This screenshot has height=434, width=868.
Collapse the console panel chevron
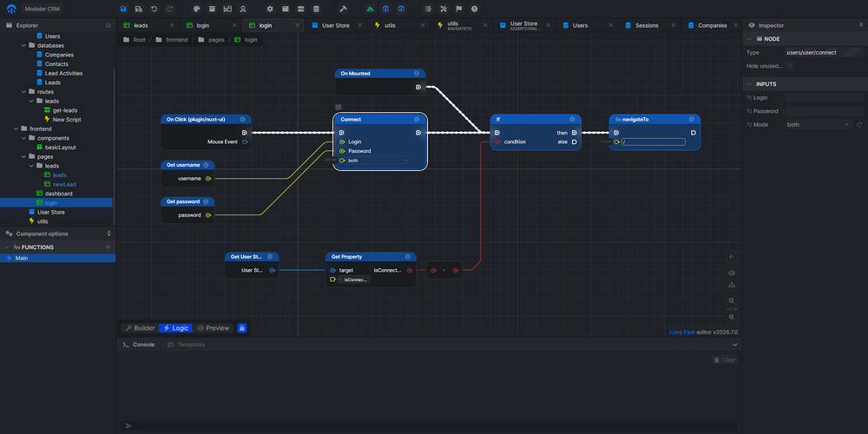click(734, 345)
